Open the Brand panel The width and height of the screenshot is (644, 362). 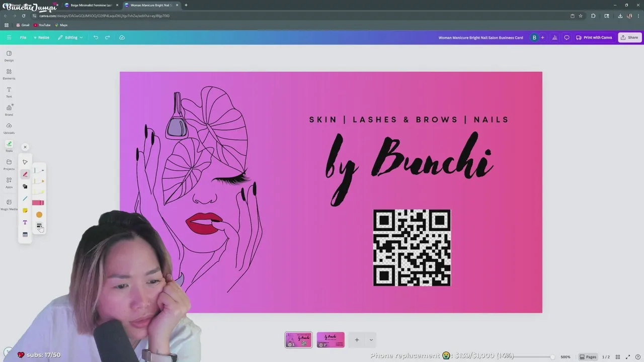click(9, 110)
